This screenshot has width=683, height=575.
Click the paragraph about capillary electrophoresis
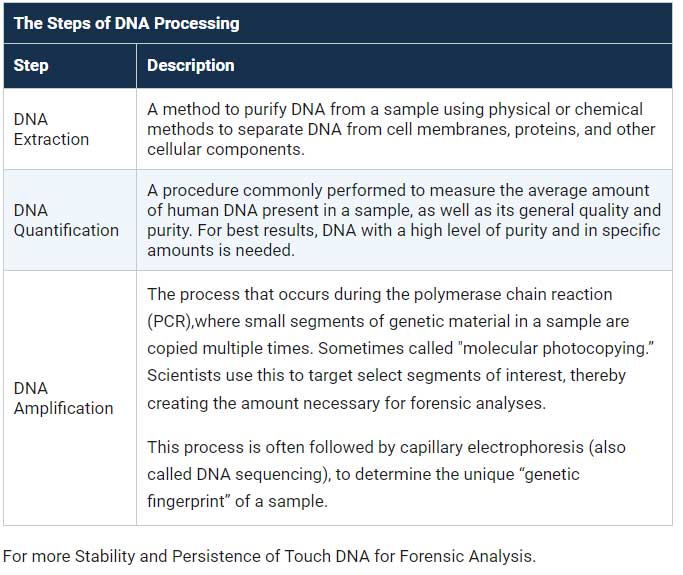click(x=386, y=474)
